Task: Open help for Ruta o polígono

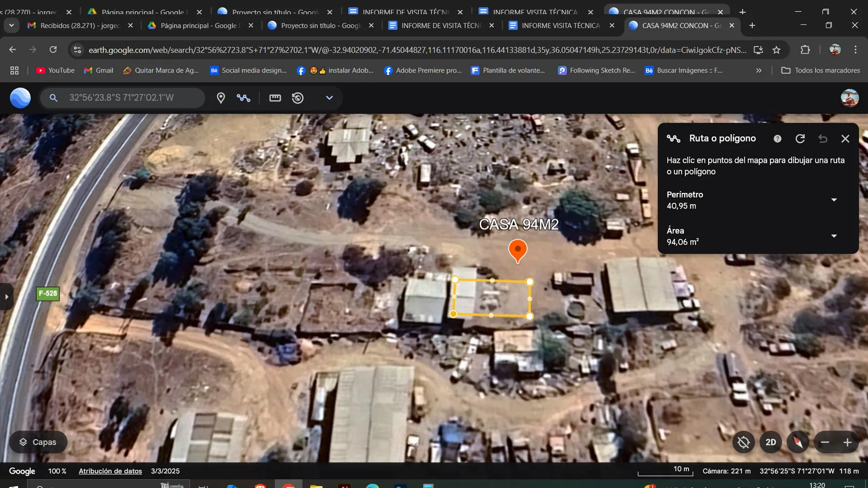Action: tap(777, 139)
